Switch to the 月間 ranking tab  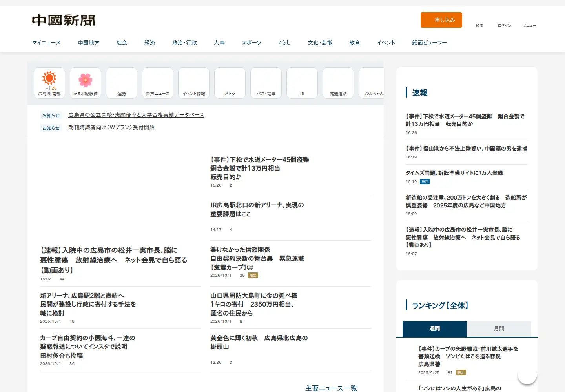(x=499, y=329)
